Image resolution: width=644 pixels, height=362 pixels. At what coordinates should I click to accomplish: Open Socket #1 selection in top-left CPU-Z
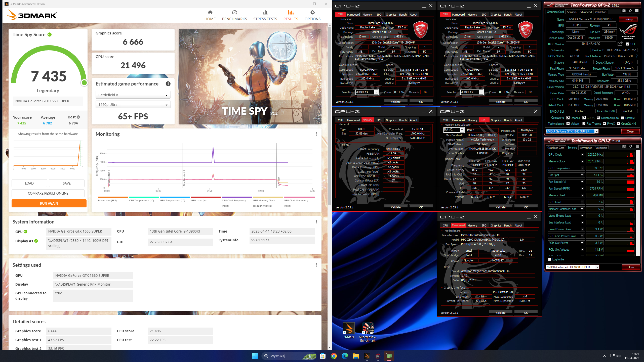tap(366, 92)
